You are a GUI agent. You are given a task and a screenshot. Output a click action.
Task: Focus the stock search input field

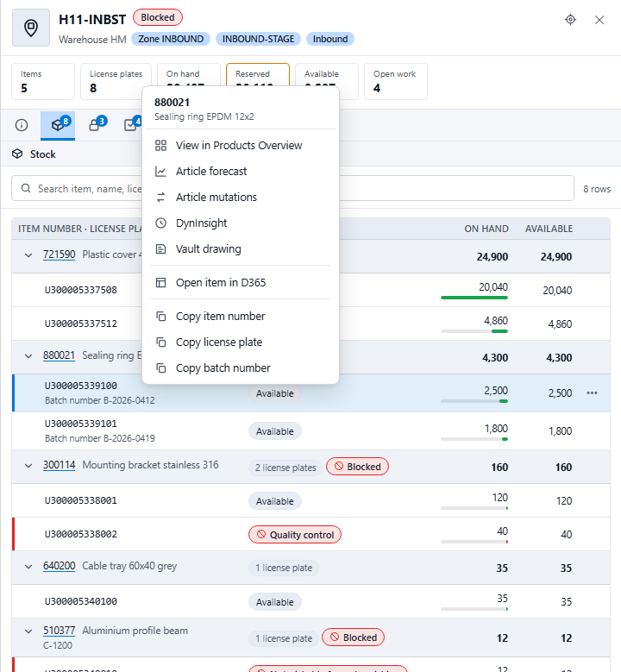pyautogui.click(x=292, y=188)
